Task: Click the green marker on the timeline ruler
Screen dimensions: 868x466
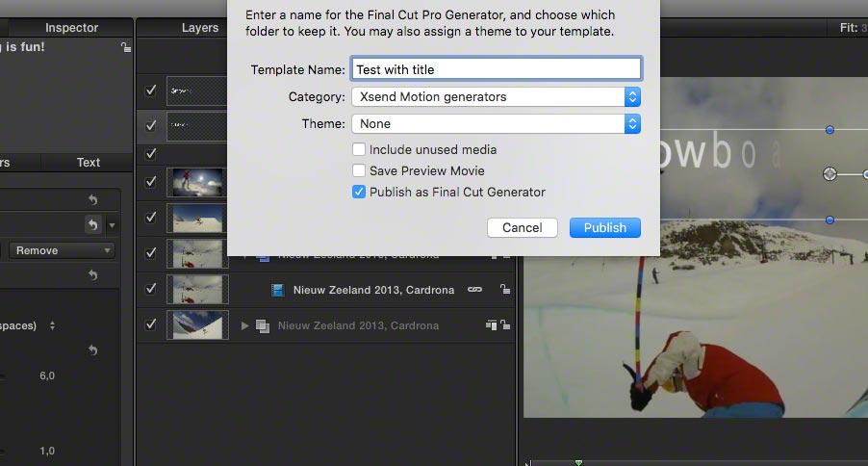Action: pyautogui.click(x=578, y=463)
